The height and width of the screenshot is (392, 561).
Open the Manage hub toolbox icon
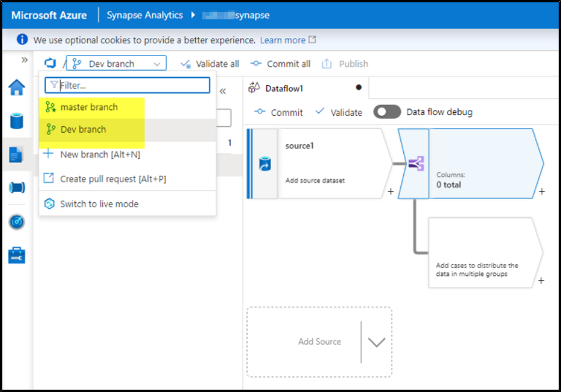point(16,255)
